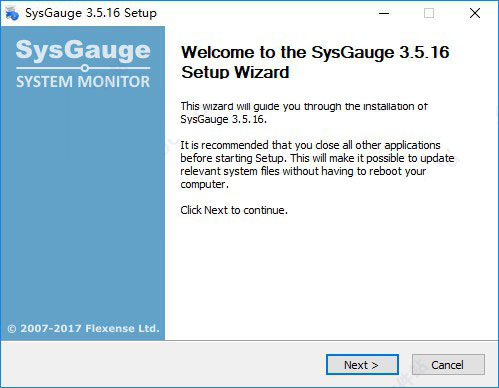The width and height of the screenshot is (499, 388).
Task: Click the circle marker on logo line
Action: coord(85,68)
